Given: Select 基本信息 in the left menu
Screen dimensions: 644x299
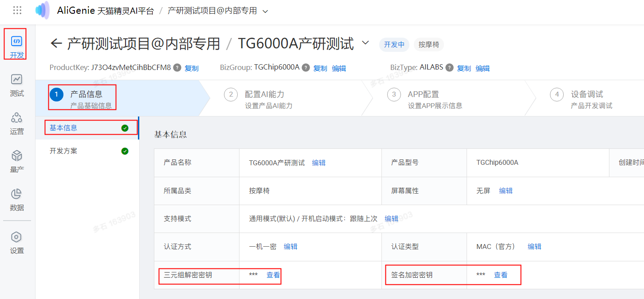Looking at the screenshot, I should point(87,128).
